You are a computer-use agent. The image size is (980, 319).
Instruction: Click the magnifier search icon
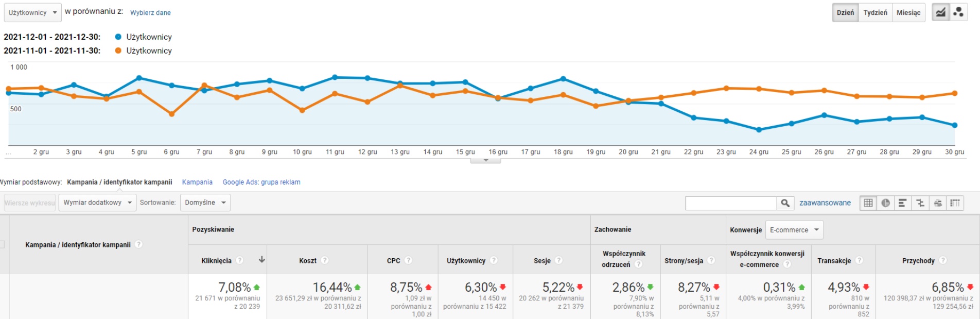point(785,203)
